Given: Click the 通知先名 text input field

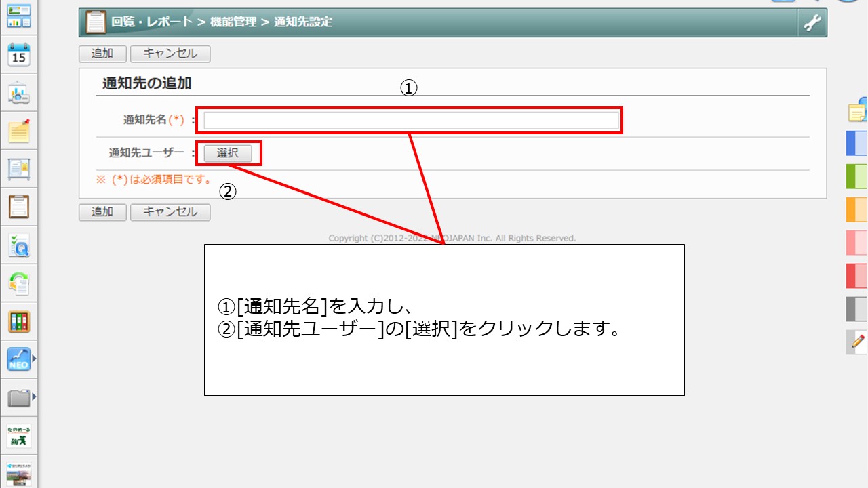Looking at the screenshot, I should pyautogui.click(x=411, y=121).
